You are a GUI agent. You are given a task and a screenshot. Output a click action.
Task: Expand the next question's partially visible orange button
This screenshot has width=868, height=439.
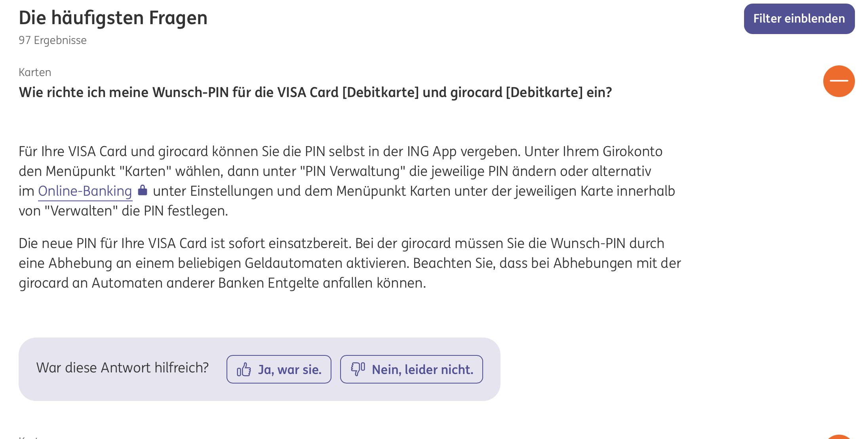(839, 437)
